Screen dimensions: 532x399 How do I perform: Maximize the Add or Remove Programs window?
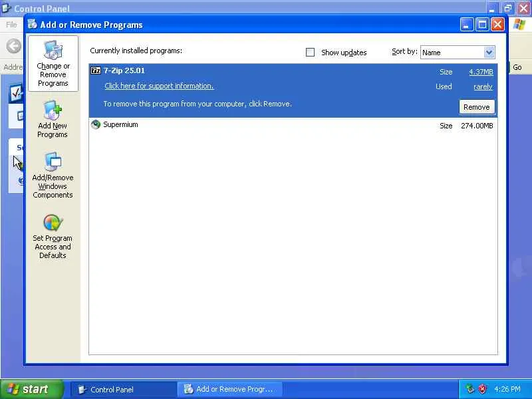(482, 25)
